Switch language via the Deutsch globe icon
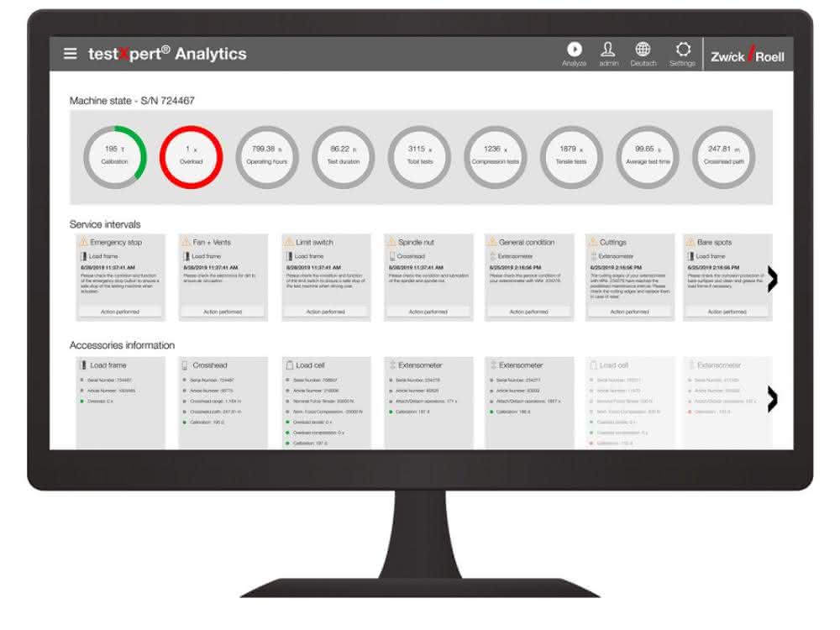The width and height of the screenshot is (840, 630). coord(643,50)
